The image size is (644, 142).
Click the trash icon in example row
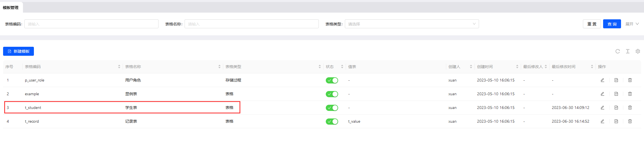coord(630,94)
